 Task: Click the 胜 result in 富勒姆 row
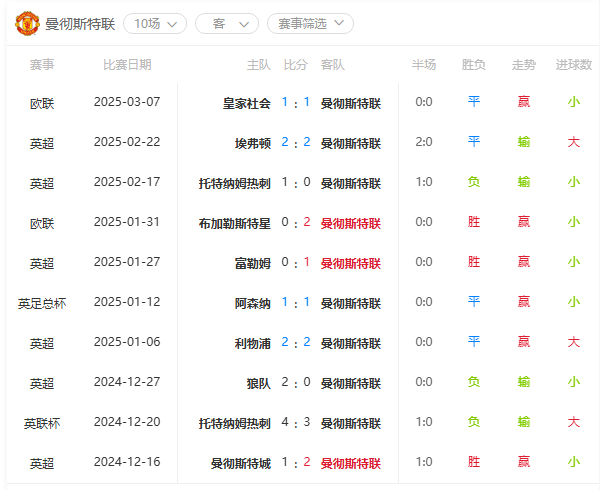point(474,262)
